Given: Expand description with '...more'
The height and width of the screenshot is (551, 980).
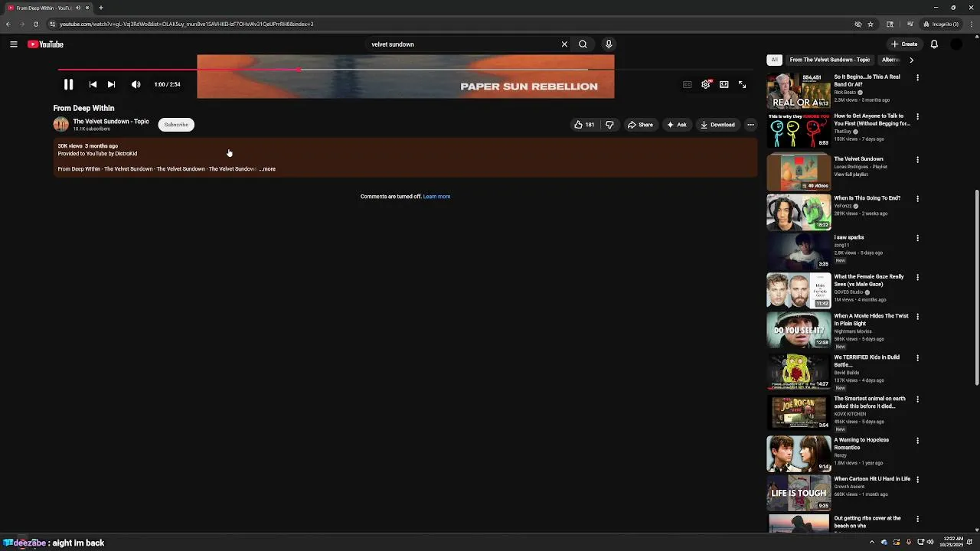Looking at the screenshot, I should (x=267, y=169).
